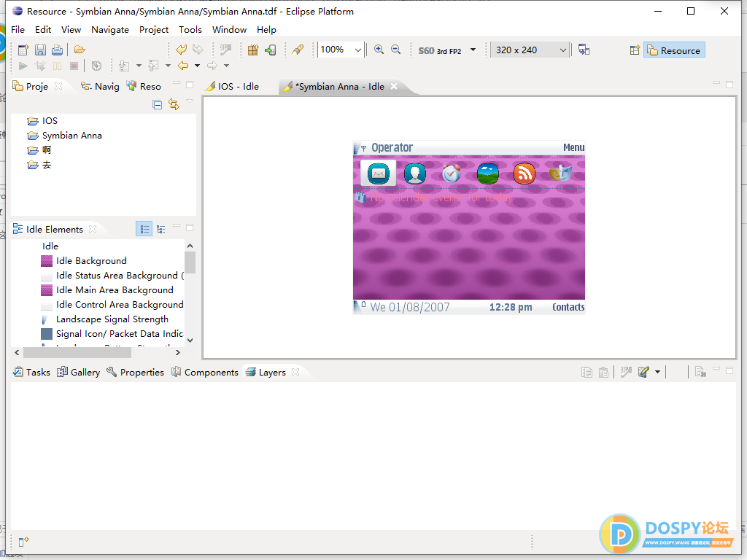Click the Back navigation arrow
The height and width of the screenshot is (560, 747).
click(183, 66)
